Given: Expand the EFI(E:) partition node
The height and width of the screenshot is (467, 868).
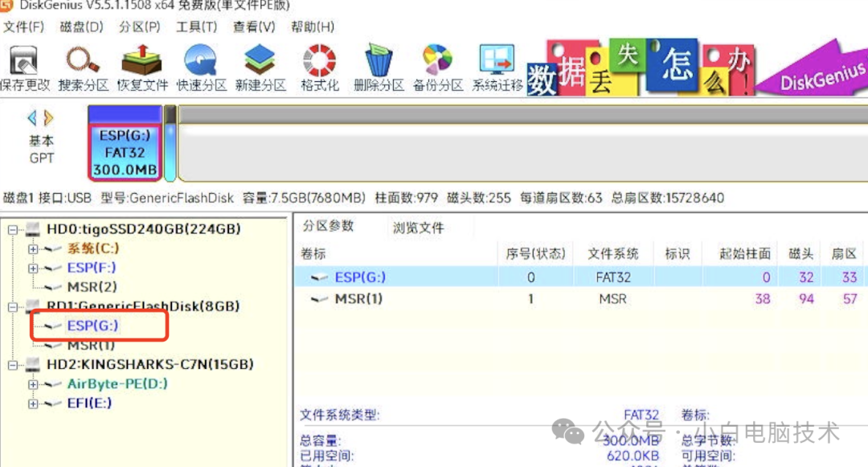Looking at the screenshot, I should (x=33, y=404).
